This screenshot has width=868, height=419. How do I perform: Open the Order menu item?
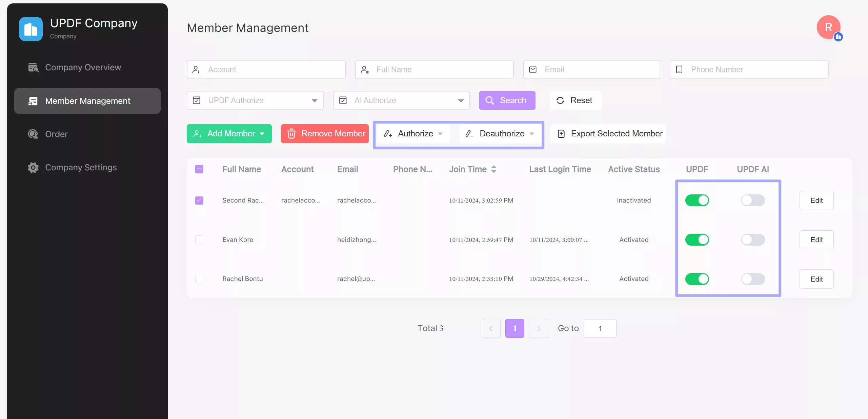click(x=87, y=134)
